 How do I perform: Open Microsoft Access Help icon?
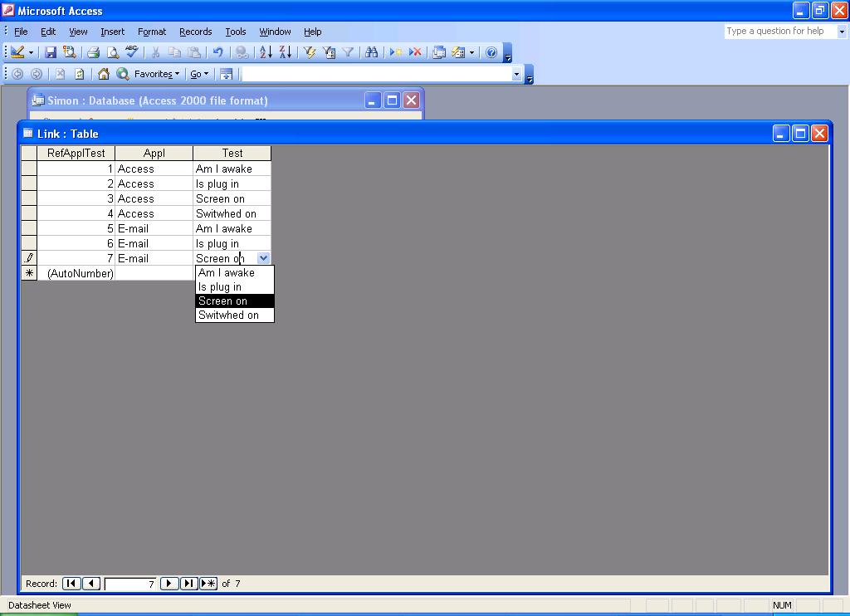(x=491, y=52)
